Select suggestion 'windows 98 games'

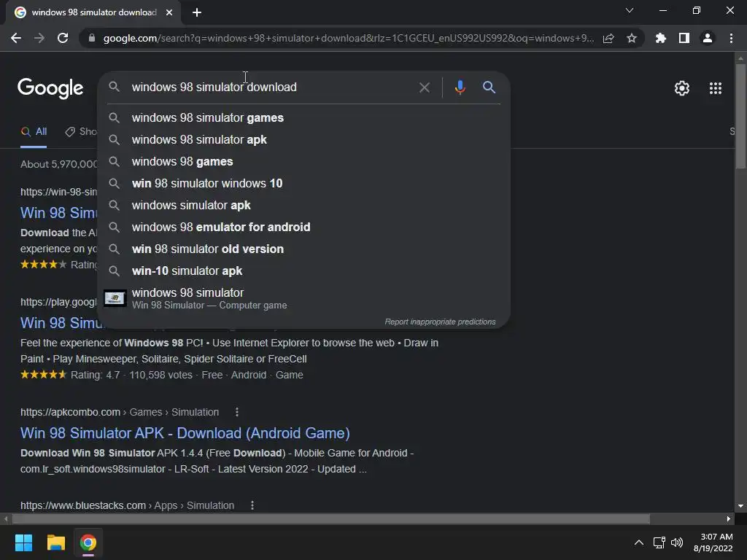(303, 161)
